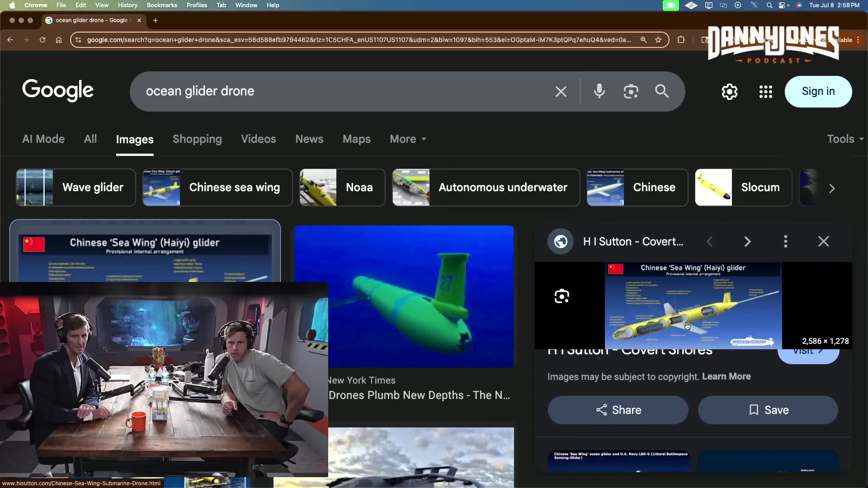Click the Learn More copyright link
The image size is (868, 488).
[726, 376]
